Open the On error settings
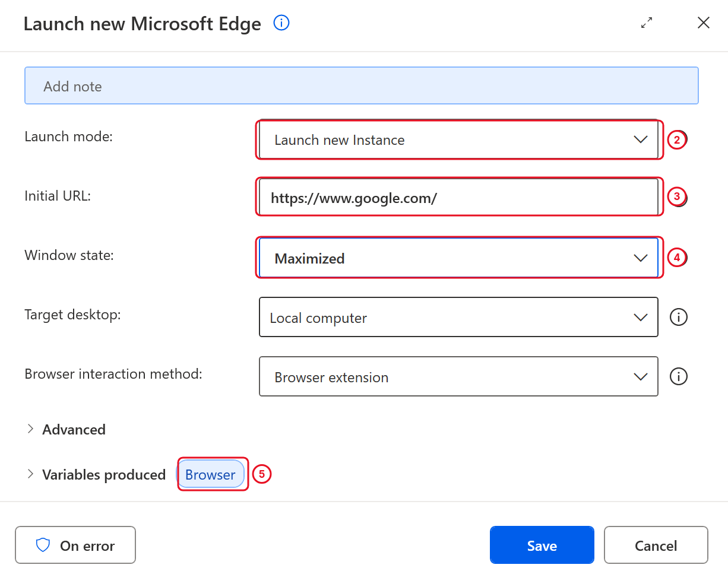 75,545
